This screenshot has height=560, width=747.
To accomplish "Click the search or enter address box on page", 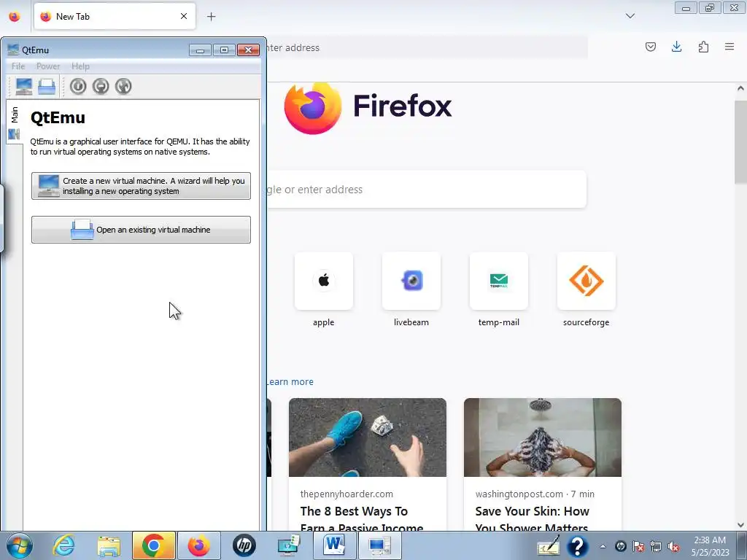I will [427, 190].
